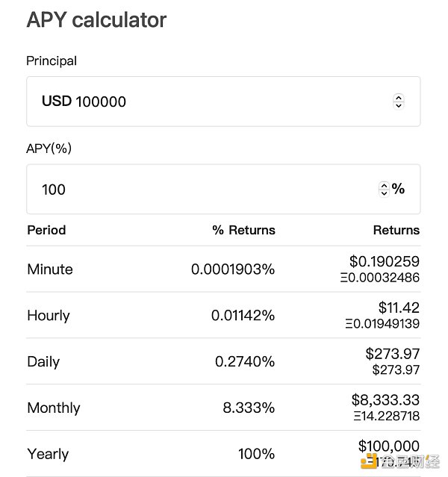This screenshot has width=448, height=477.
Task: Click the Monthly return value $8,333.33
Action: click(x=385, y=401)
